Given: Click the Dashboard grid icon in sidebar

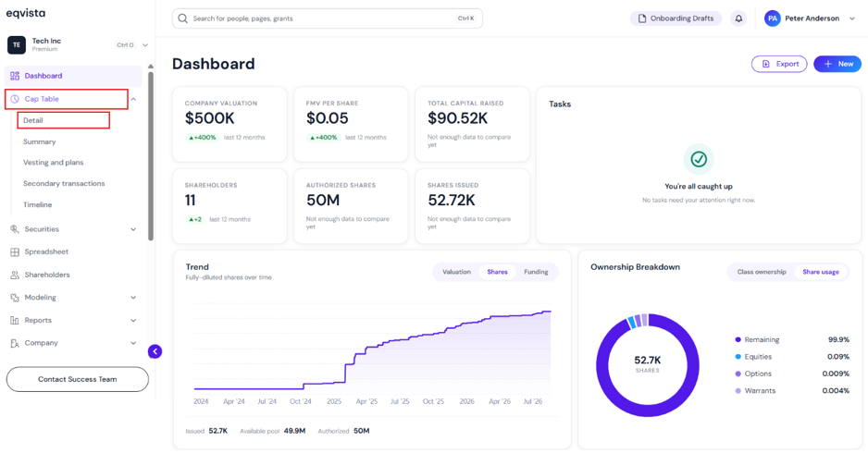Looking at the screenshot, I should [x=15, y=76].
